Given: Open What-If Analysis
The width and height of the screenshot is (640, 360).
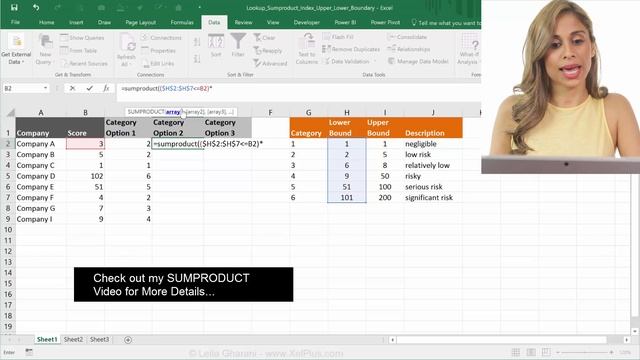Looking at the screenshot, I should 469,49.
